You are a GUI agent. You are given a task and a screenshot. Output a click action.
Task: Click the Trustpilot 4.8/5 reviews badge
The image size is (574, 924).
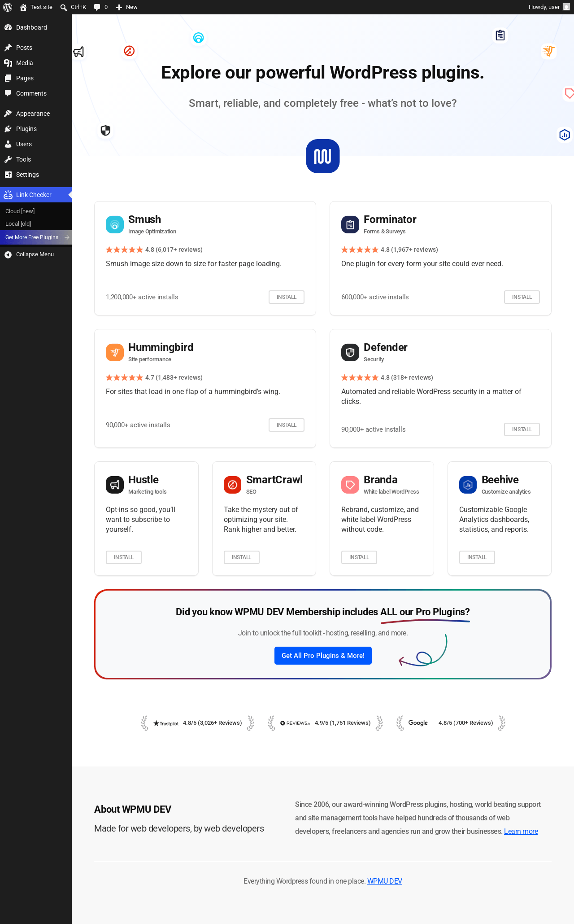tap(198, 723)
